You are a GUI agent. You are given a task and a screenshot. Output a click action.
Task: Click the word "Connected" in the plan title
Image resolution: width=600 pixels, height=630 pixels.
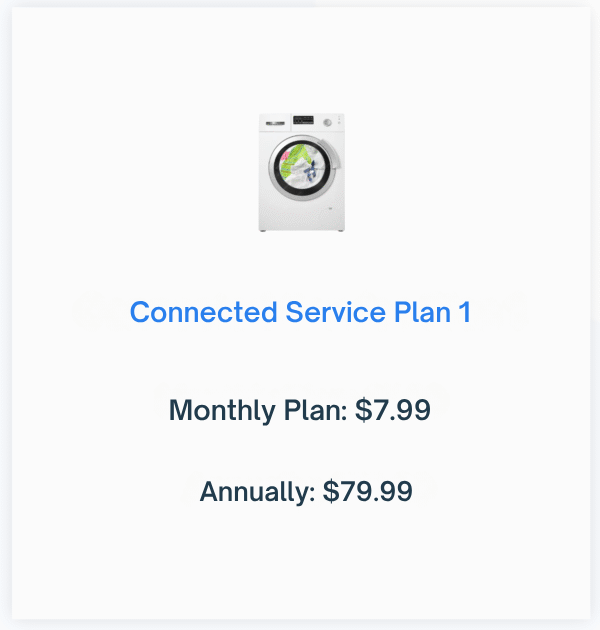pos(203,312)
